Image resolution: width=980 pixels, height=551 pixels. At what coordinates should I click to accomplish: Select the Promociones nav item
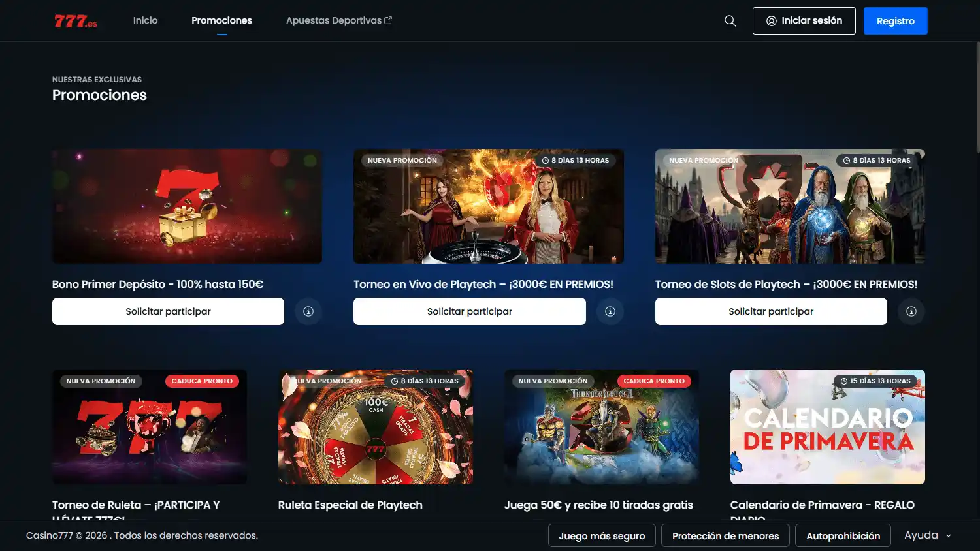[x=221, y=20]
